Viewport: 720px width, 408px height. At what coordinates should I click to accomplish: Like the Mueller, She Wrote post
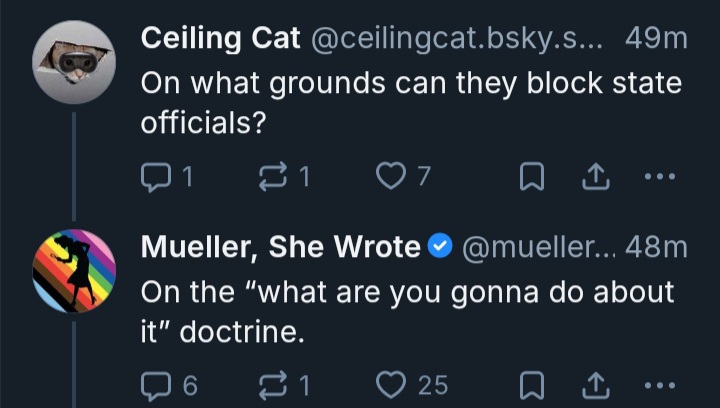click(x=391, y=385)
